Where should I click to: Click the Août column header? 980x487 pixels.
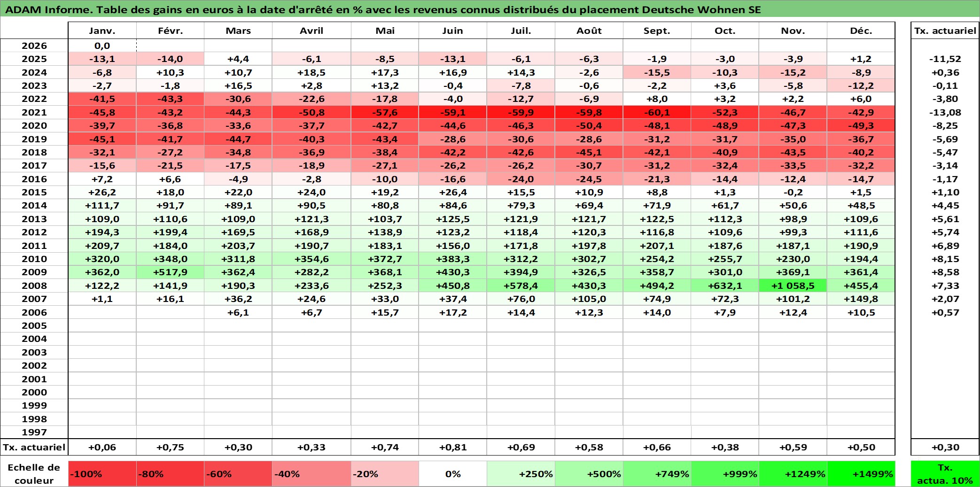tap(589, 31)
